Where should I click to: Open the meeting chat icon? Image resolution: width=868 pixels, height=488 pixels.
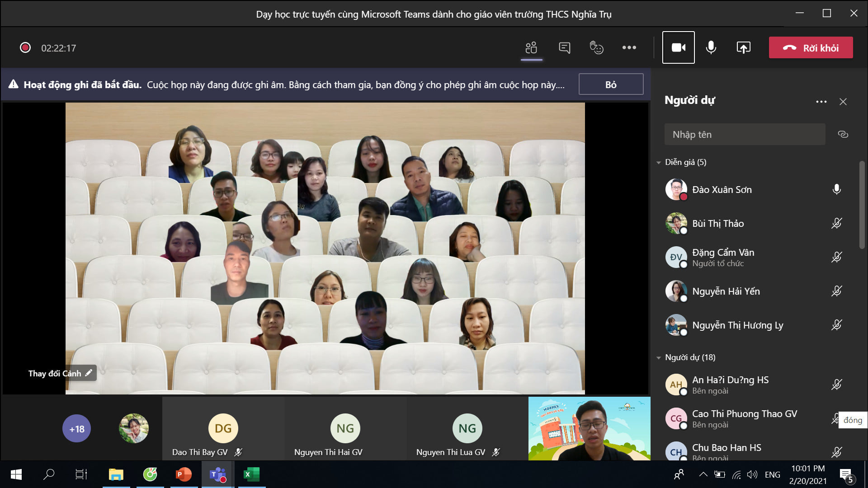click(x=564, y=47)
